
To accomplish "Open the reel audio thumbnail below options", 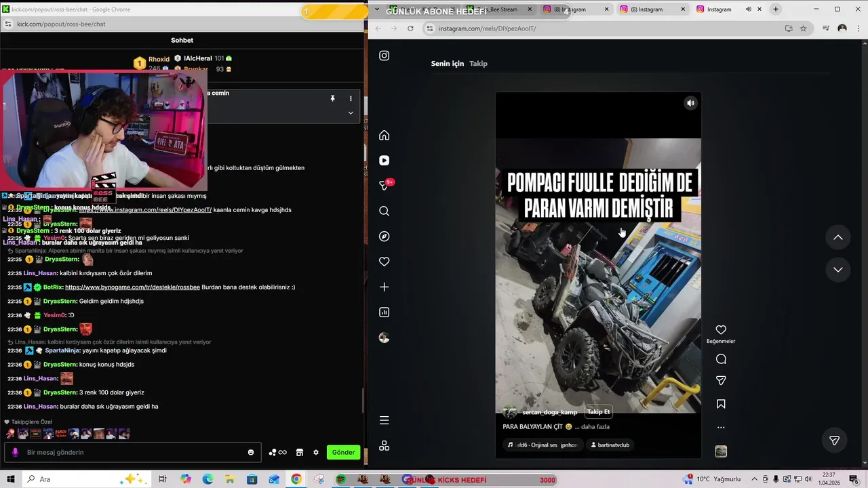I will coord(721,451).
